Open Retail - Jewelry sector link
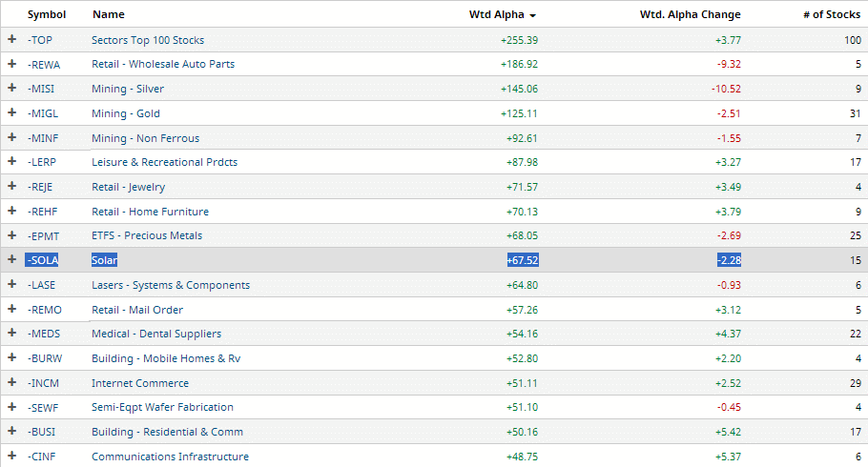Screen dimensions: 868x467 tap(129, 187)
